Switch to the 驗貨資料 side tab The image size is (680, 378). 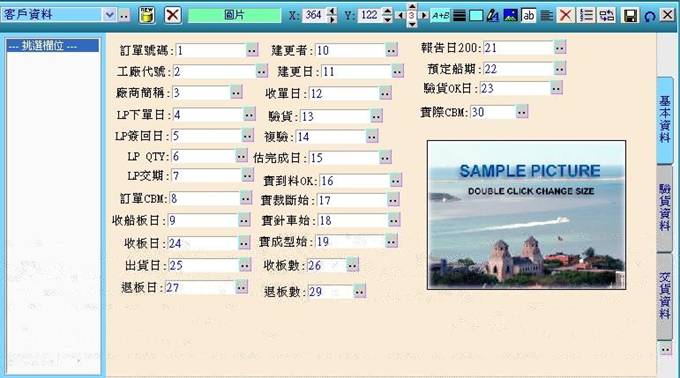(x=665, y=207)
